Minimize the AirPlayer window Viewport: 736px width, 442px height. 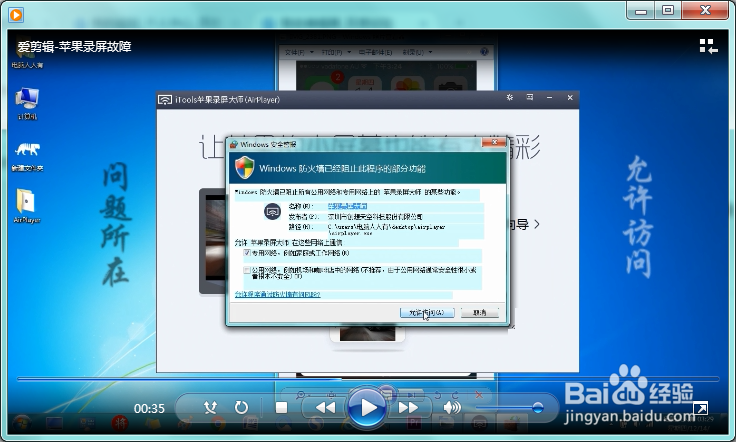point(549,98)
